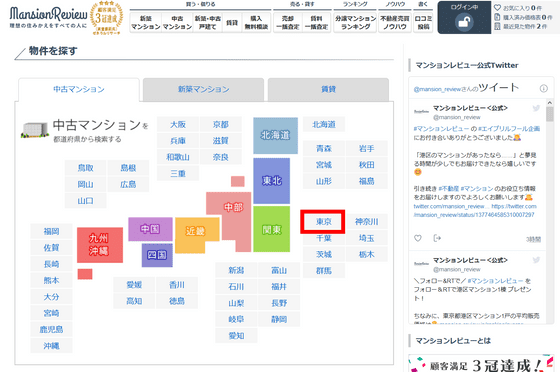
Task: Open 賃料一括査定 in the top navigation
Action: (316, 22)
